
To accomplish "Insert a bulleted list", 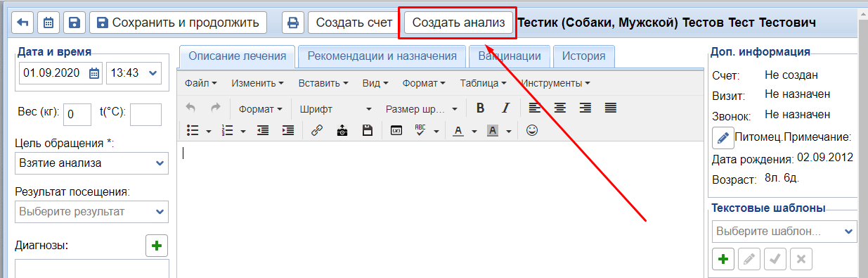I will click(193, 130).
